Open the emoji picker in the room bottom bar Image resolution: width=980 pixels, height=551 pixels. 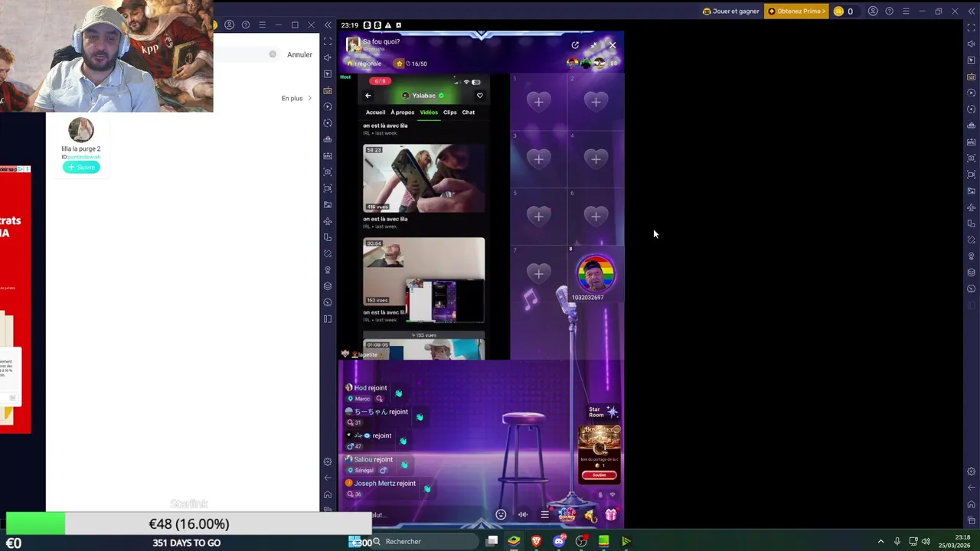tap(501, 514)
